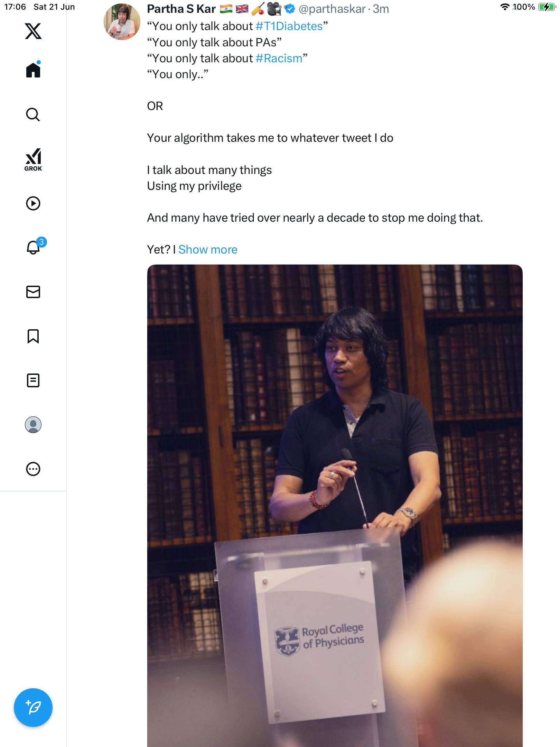Expand tweet with Show more
The width and height of the screenshot is (560, 747).
coord(208,249)
